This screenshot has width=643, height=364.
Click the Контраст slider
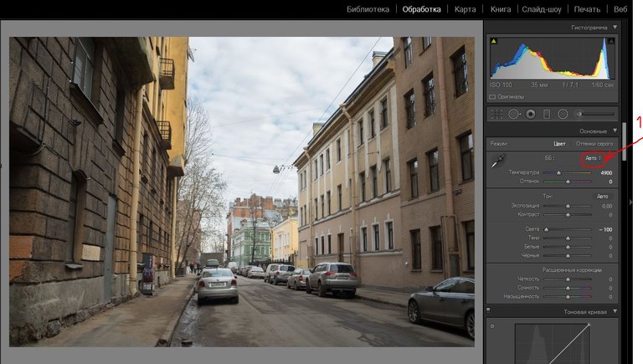[x=568, y=214]
